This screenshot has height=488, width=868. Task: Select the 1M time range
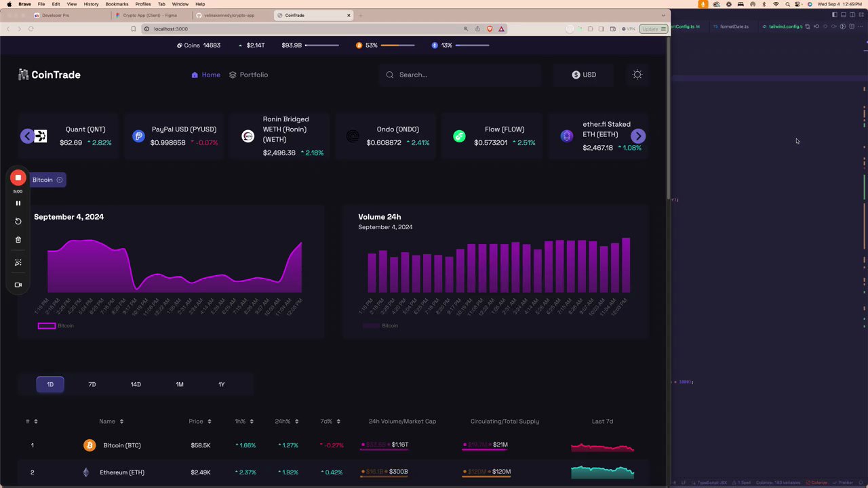tap(180, 384)
